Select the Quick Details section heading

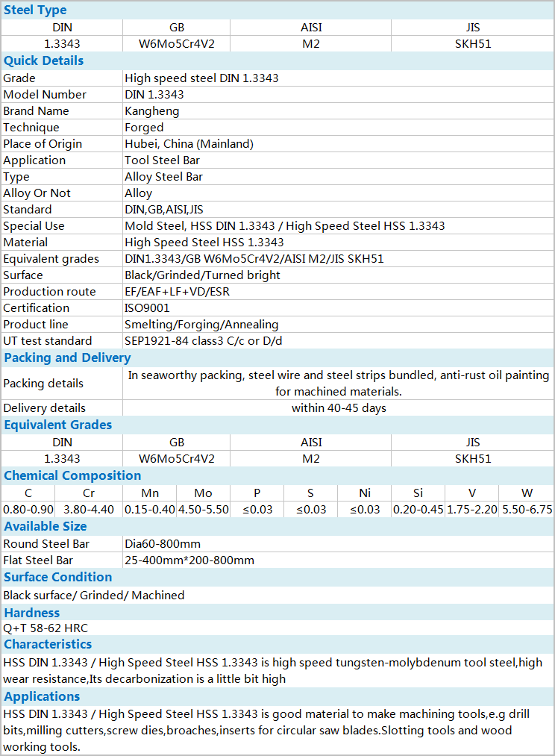pyautogui.click(x=44, y=60)
